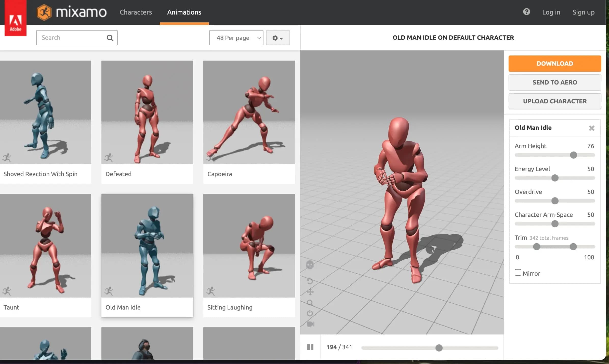Select the zoom magnifier control in the viewport
Image resolution: width=609 pixels, height=364 pixels.
(x=310, y=303)
